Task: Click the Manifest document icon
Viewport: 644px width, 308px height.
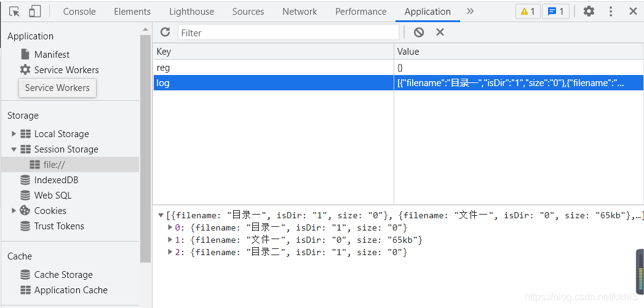Action: point(25,54)
